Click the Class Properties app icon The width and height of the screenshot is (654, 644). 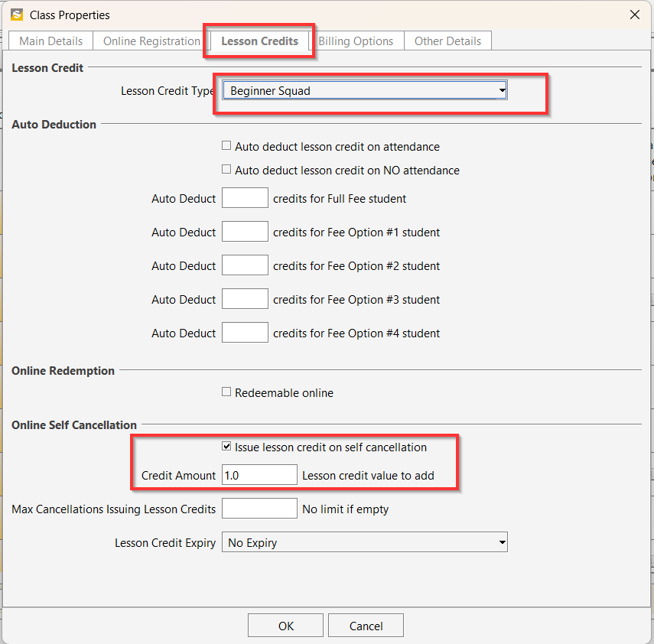16,15
